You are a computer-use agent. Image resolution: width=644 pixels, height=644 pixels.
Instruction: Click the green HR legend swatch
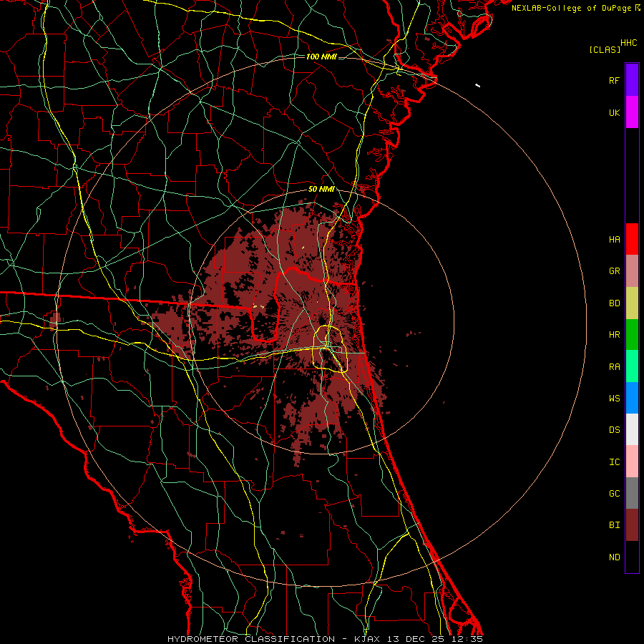(x=632, y=335)
